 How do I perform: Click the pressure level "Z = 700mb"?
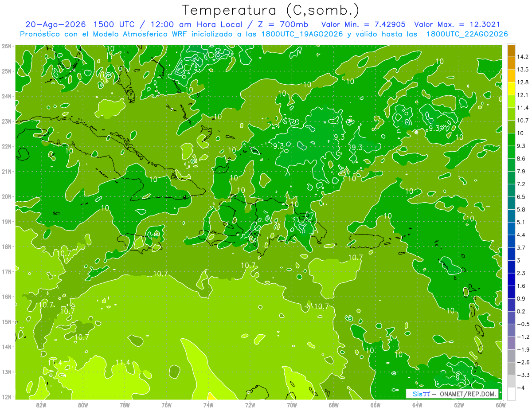pyautogui.click(x=281, y=24)
